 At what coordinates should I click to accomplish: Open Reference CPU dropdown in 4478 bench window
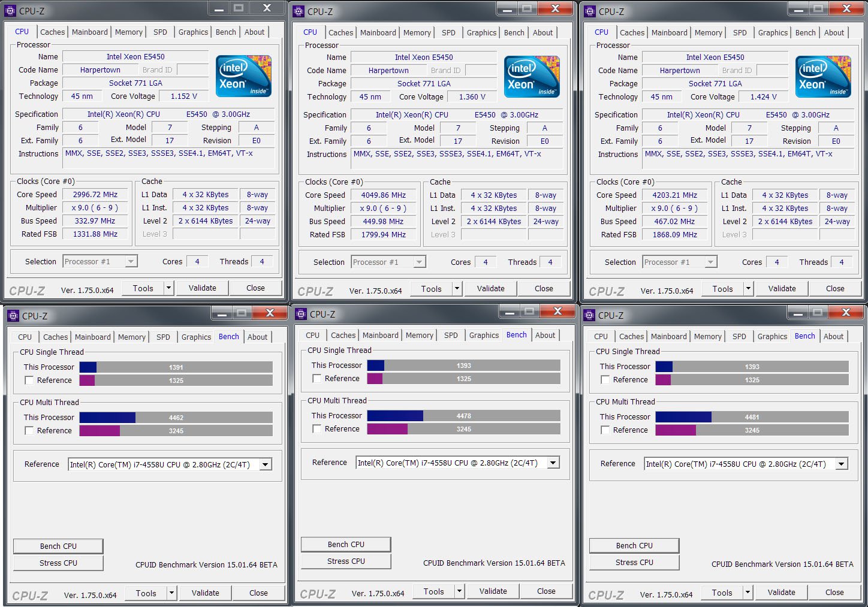(553, 463)
